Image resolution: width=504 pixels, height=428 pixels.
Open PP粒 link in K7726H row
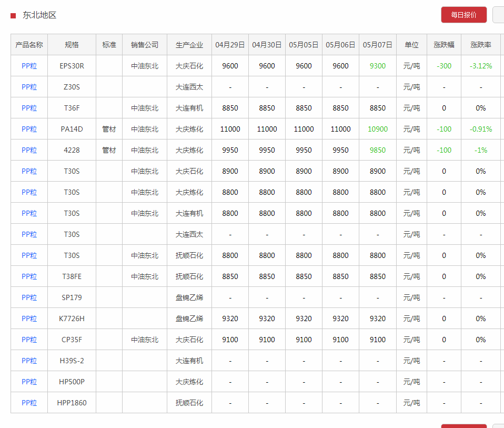[x=29, y=318]
